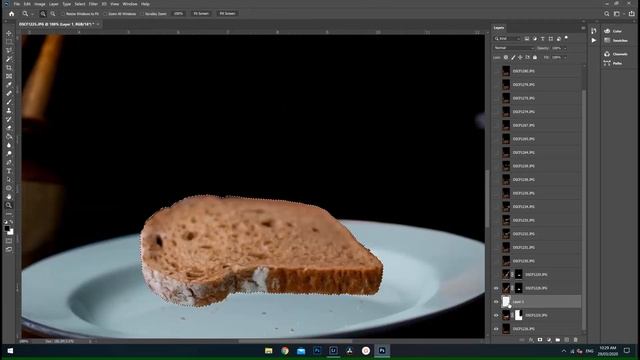Select the Horizontal Type tool
The height and width of the screenshot is (360, 640).
pos(9,171)
